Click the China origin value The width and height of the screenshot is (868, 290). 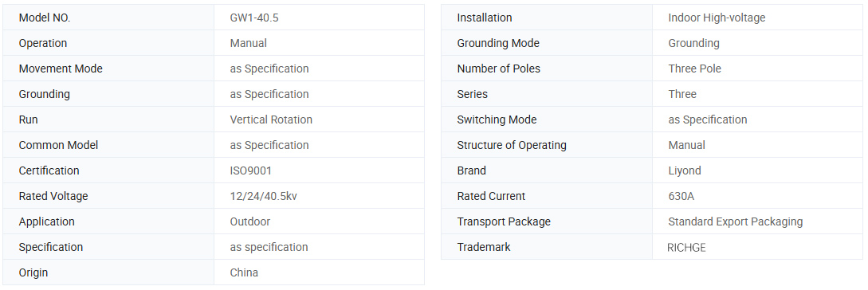pos(244,272)
